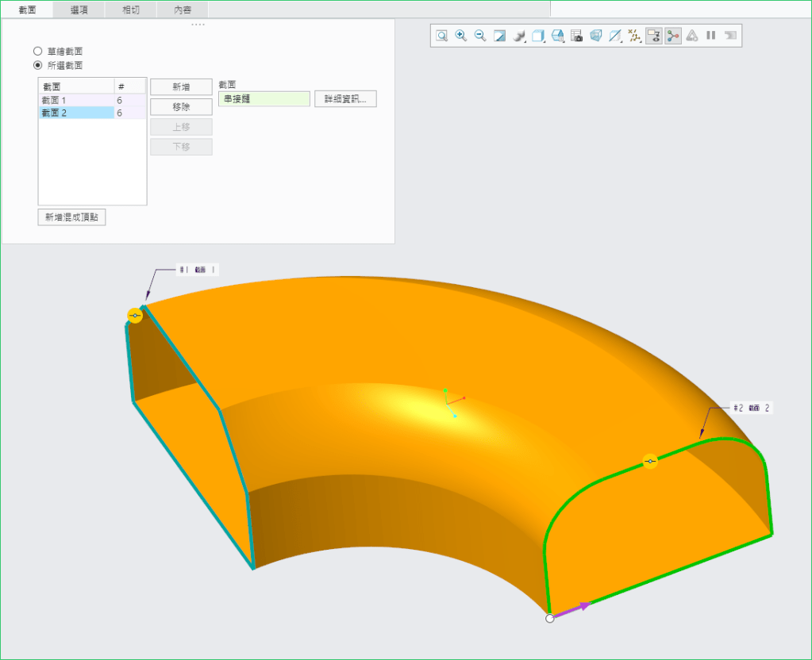Click the Zoom In magnifier icon

click(x=461, y=36)
